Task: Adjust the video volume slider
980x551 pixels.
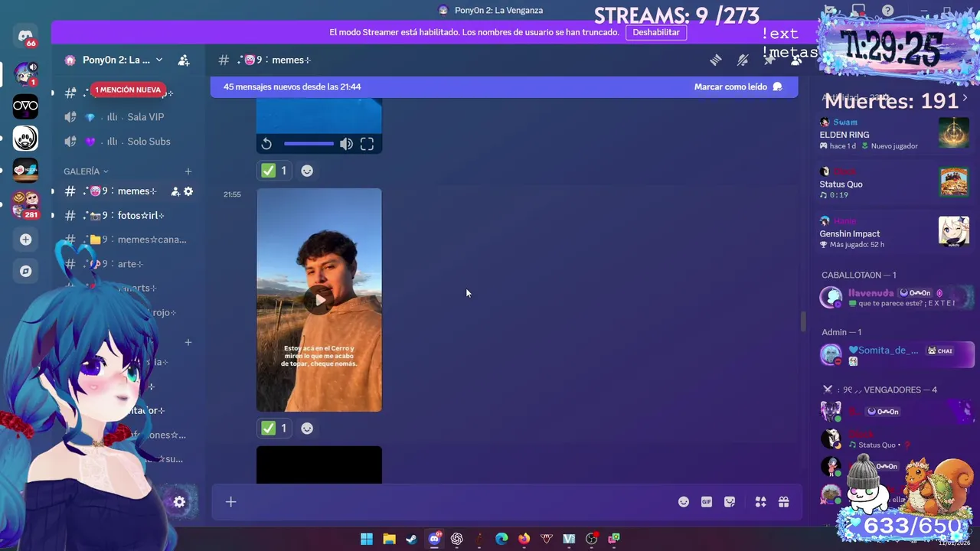Action: pyautogui.click(x=309, y=144)
